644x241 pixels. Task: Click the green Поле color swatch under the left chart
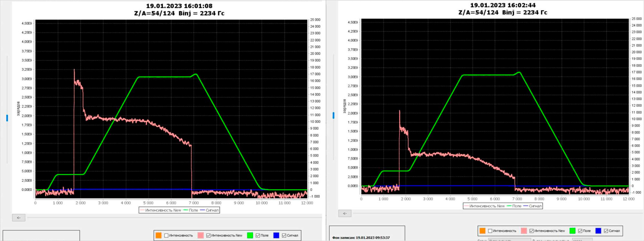tap(250, 236)
